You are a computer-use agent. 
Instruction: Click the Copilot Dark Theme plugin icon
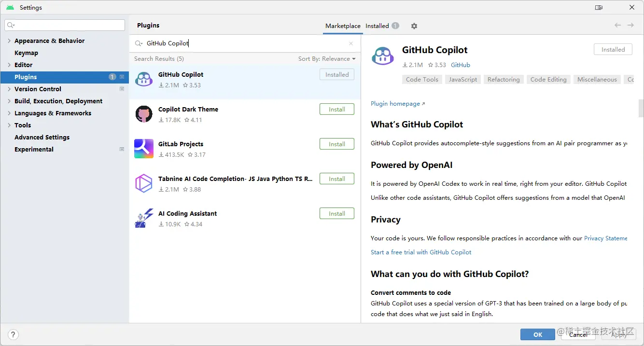coord(144,114)
